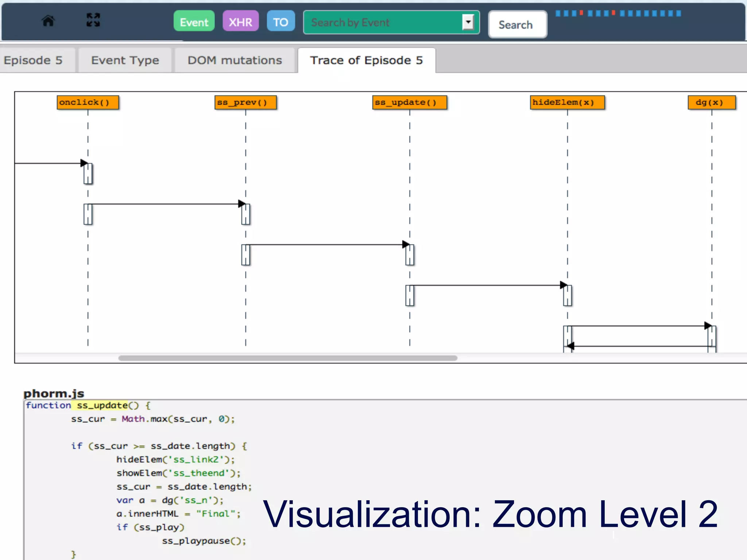
Task: Click the highlighted ss_update function name in code
Action: 102,405
